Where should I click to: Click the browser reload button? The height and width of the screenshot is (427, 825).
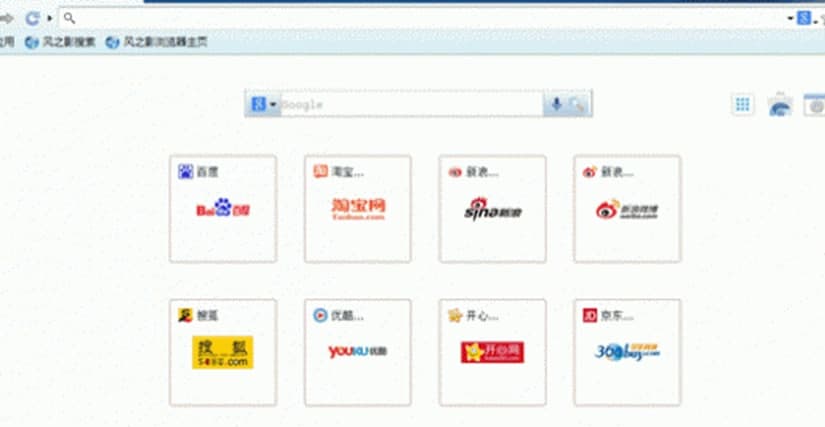(32, 18)
